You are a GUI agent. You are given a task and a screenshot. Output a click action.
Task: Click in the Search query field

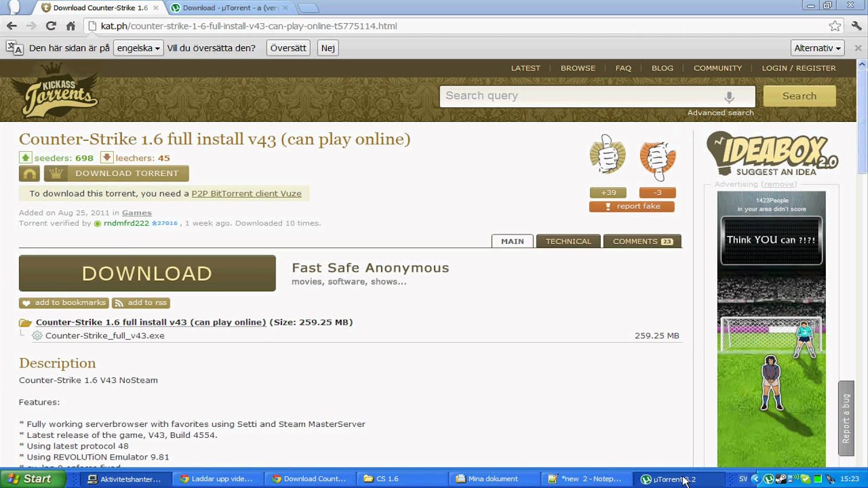click(597, 96)
